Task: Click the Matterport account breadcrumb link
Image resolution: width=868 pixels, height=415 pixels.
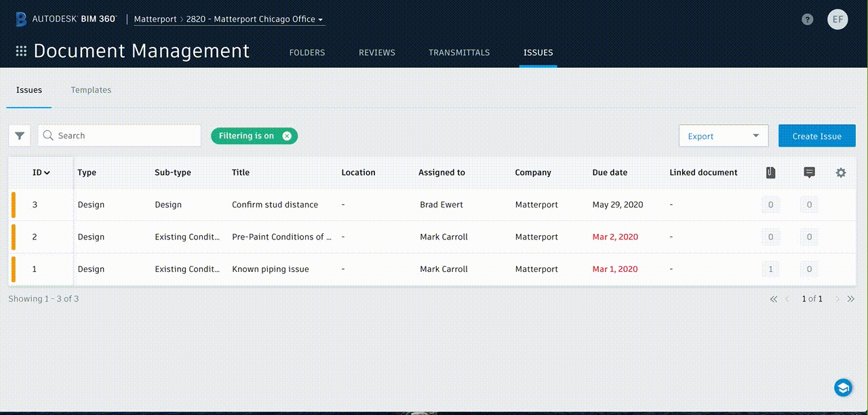Action: (155, 19)
